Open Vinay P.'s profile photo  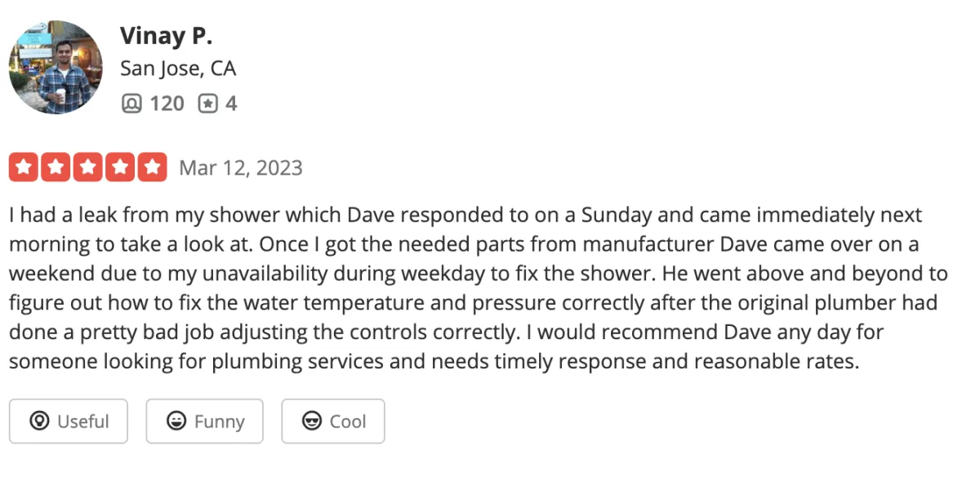(x=56, y=68)
